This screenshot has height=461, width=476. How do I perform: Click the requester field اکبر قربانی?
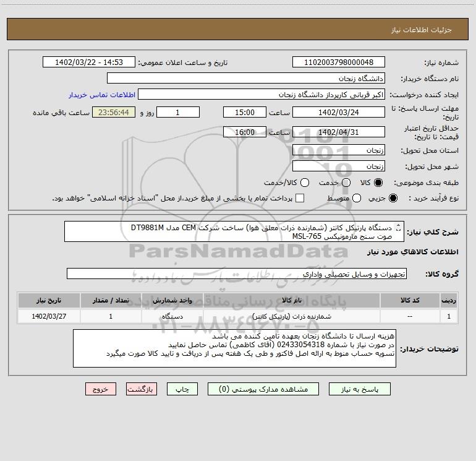click(261, 95)
